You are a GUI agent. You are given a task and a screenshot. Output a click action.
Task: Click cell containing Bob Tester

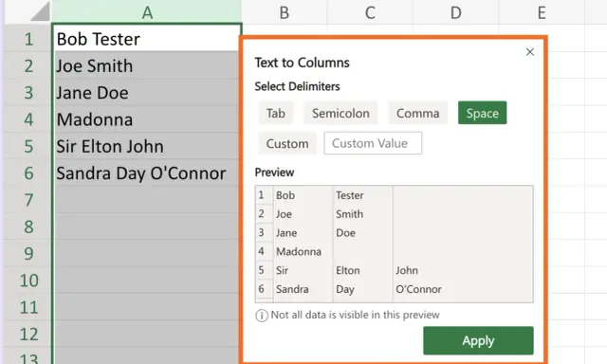(x=146, y=39)
